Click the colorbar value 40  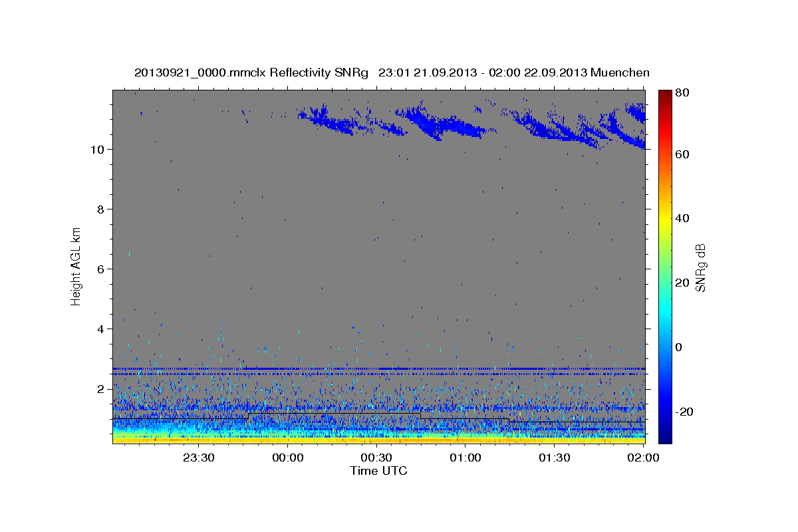click(x=682, y=218)
